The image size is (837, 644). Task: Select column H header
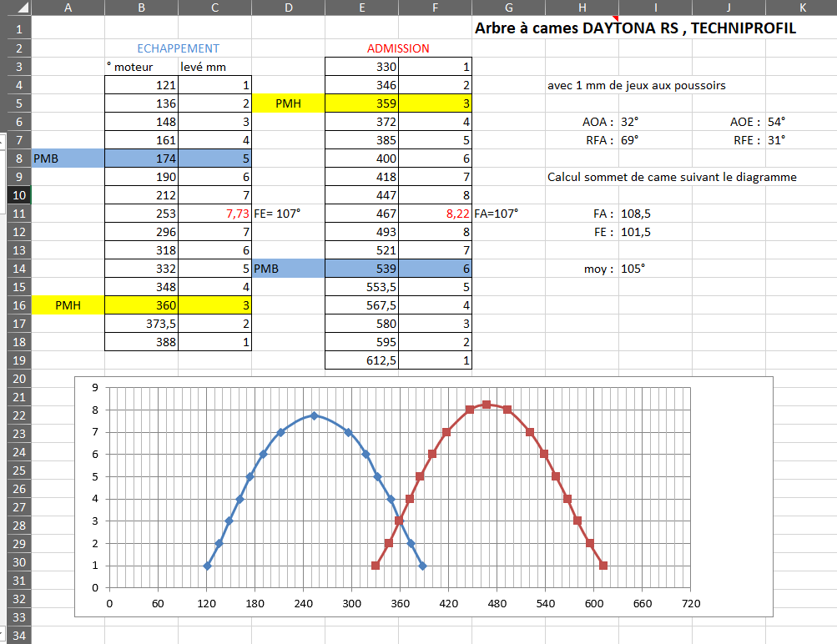[582, 8]
